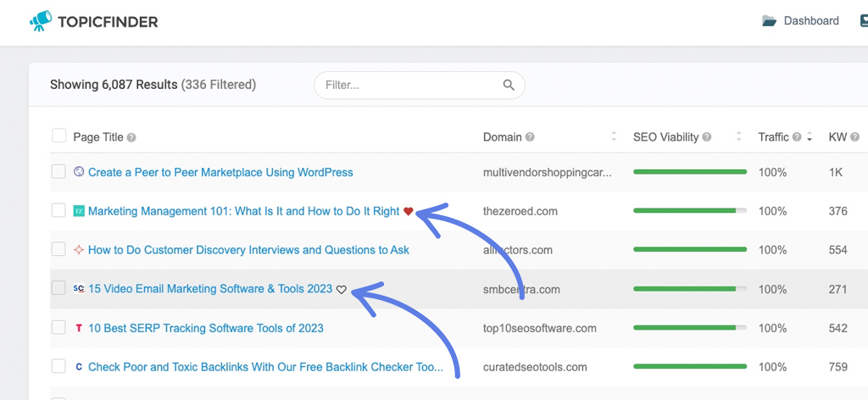Click multivendorshoppingcar... domain cell

coord(548,173)
